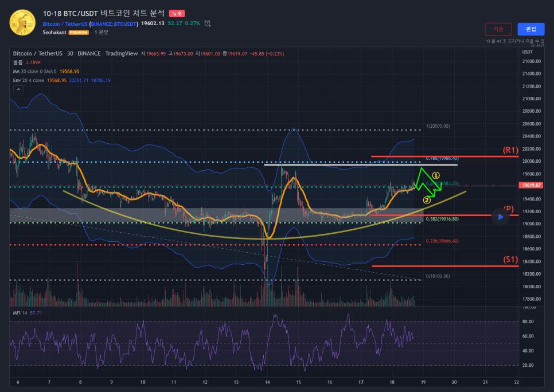Open the BINANCE:BTCUSDT ticker link
554x392 pixels.
(115, 23)
